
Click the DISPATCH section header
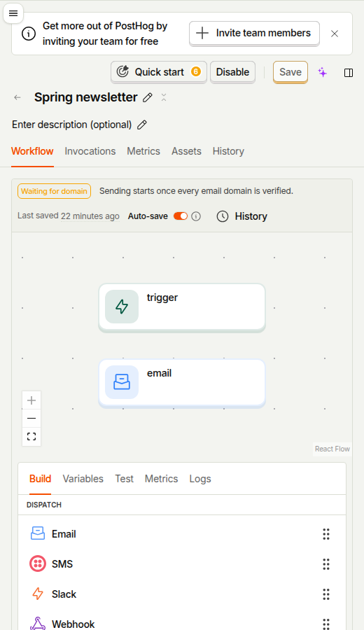[44, 505]
